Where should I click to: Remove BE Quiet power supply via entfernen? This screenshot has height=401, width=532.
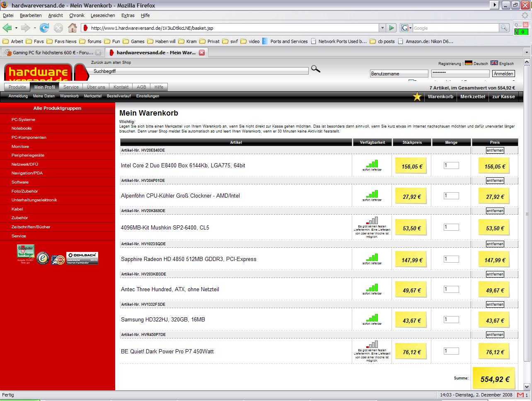tap(495, 335)
